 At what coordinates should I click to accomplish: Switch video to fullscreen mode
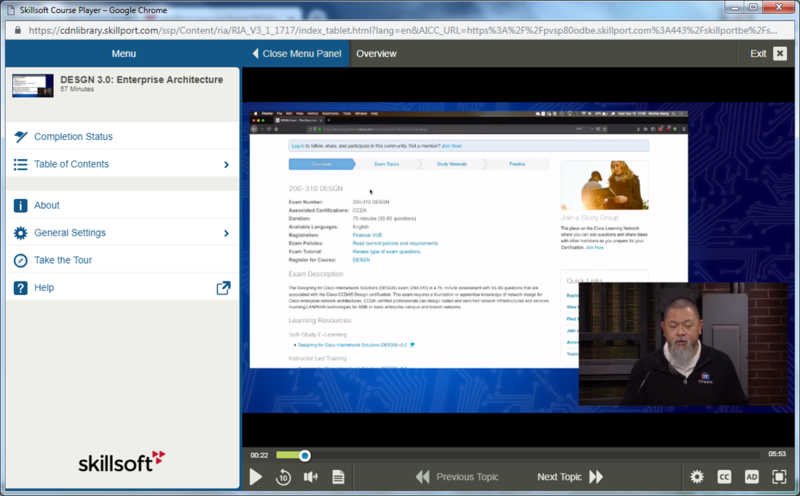pos(779,477)
